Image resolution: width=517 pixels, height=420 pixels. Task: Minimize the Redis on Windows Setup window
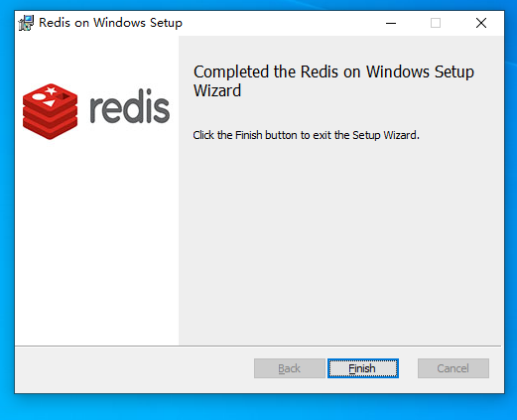391,23
